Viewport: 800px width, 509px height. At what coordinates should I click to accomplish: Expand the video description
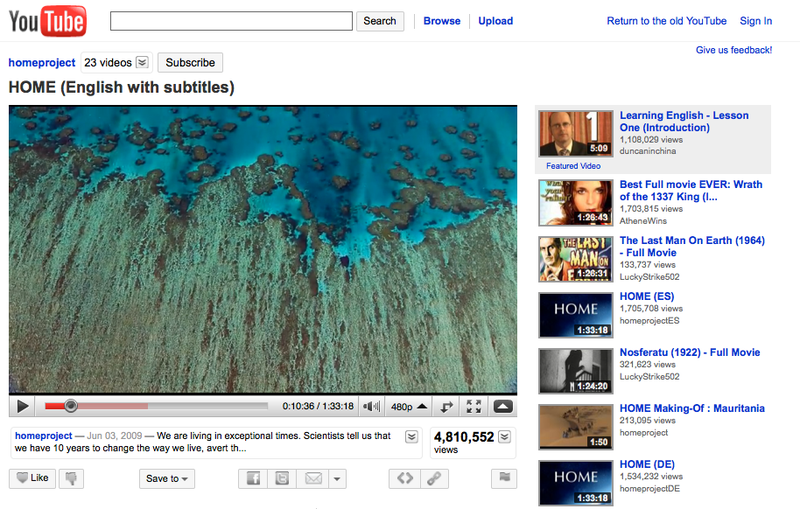point(412,437)
